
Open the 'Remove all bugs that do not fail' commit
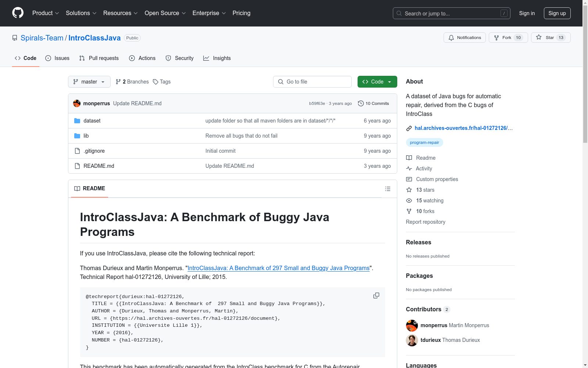[241, 136]
